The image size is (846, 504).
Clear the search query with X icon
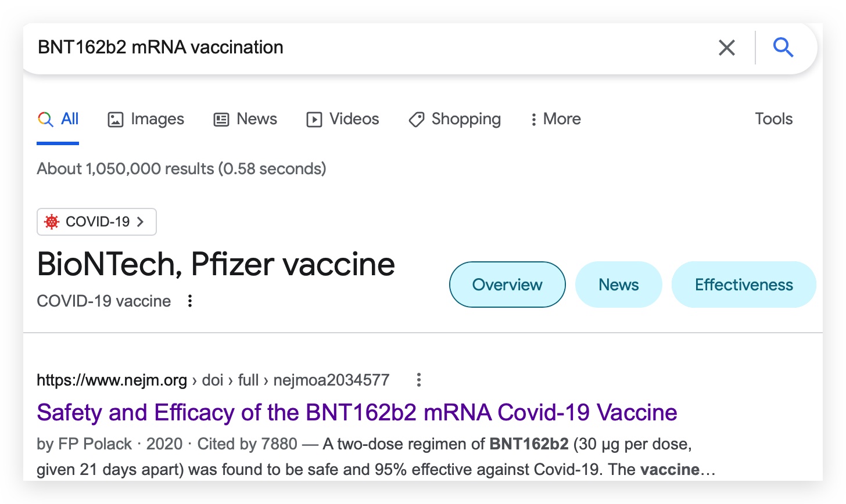click(x=727, y=48)
